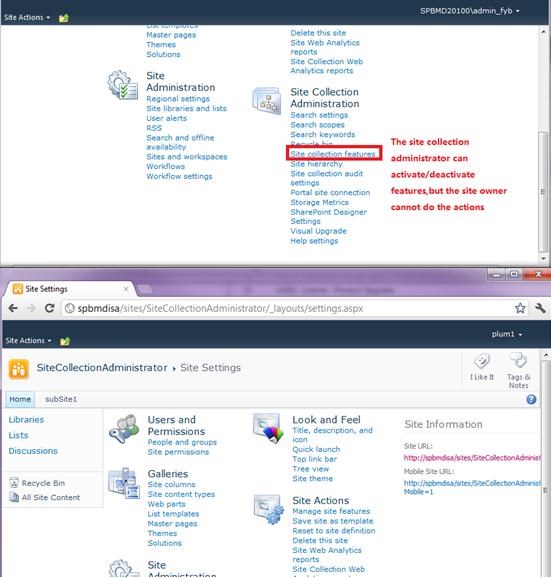Click the Site Collection Administration hierarchy icon

pos(266,100)
